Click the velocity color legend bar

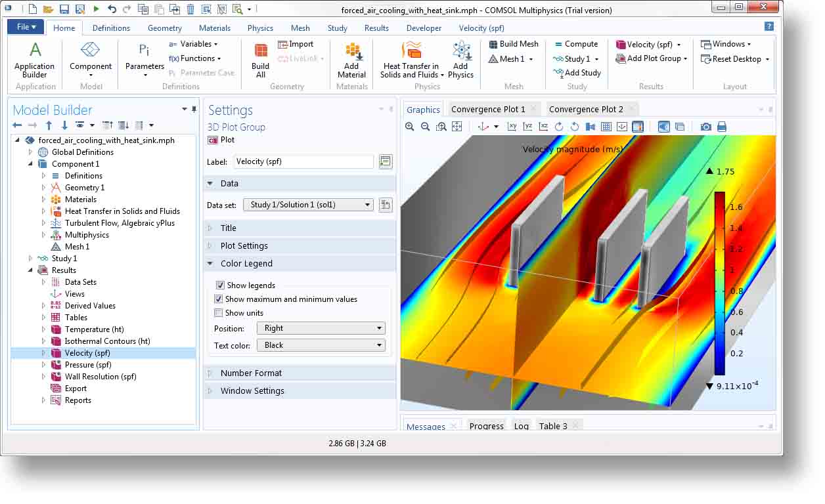point(719,282)
